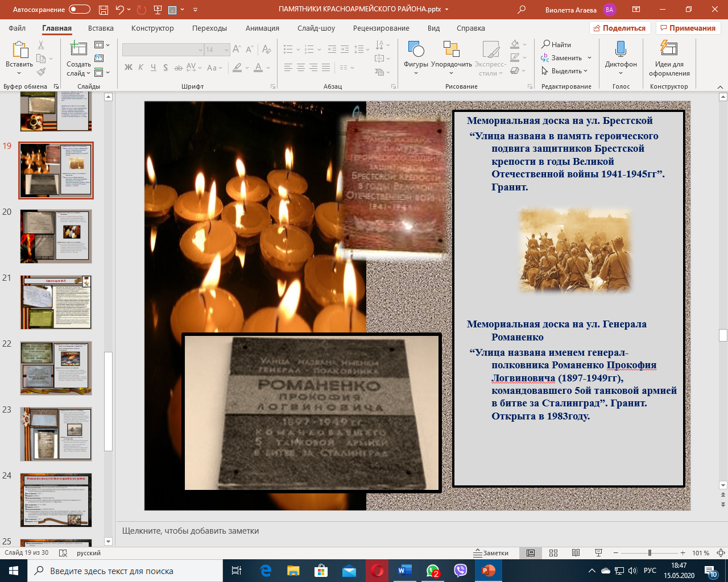The height and width of the screenshot is (582, 728).
Task: Toggle the Notes (Заметки) pane button
Action: (491, 553)
